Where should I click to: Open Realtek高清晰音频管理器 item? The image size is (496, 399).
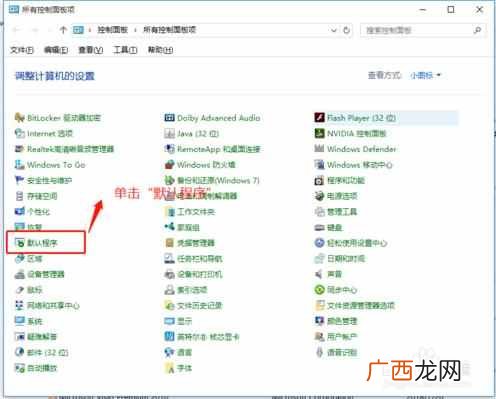(64, 149)
